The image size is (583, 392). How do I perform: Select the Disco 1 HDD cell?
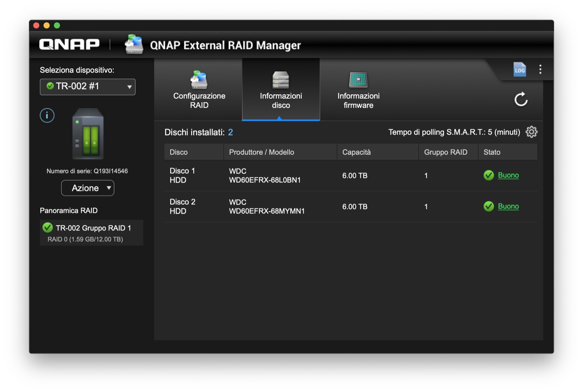tap(182, 176)
